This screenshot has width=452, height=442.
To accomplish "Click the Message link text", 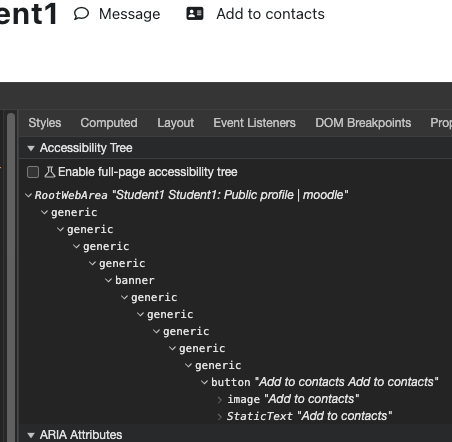I will (x=130, y=14).
